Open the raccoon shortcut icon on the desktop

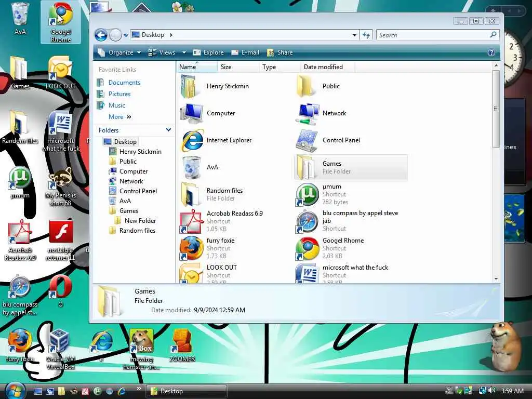tap(60, 186)
